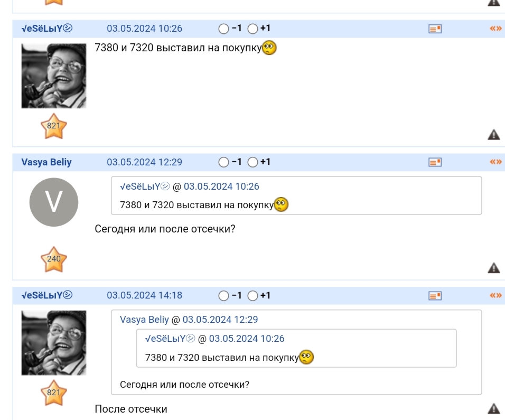This screenshot has width=505, height=420.
Task: Report Vasya Beliy's post via the warning triangle
Action: click(x=494, y=268)
